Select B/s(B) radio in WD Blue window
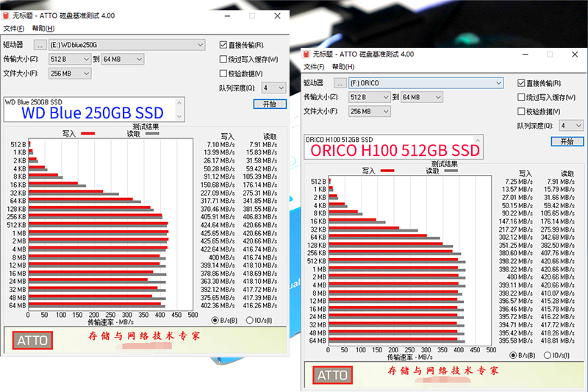This screenshot has height=392, width=588. point(215,321)
